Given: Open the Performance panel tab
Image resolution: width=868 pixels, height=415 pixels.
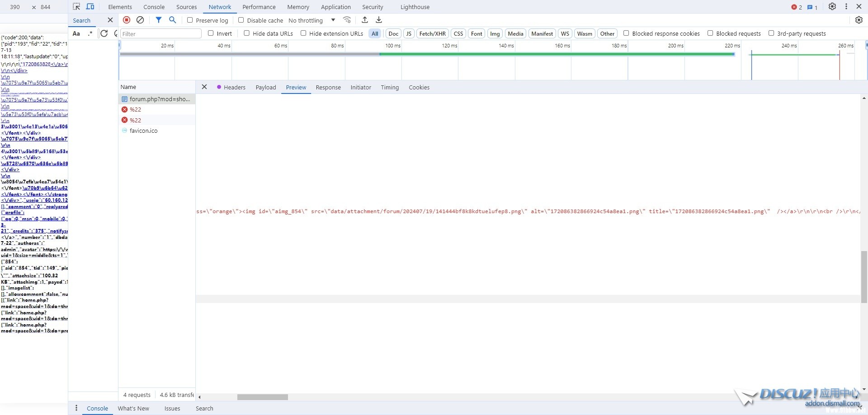Looking at the screenshot, I should click(259, 7).
